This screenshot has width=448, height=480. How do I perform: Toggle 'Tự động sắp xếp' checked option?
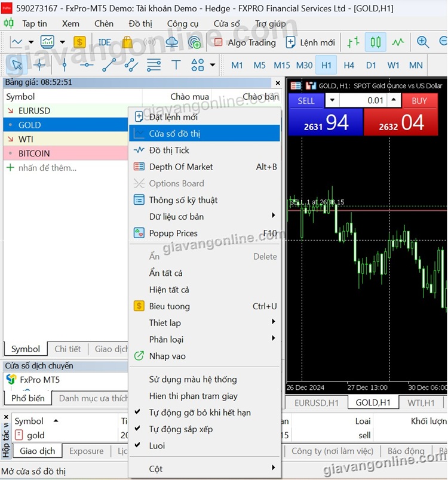(180, 429)
